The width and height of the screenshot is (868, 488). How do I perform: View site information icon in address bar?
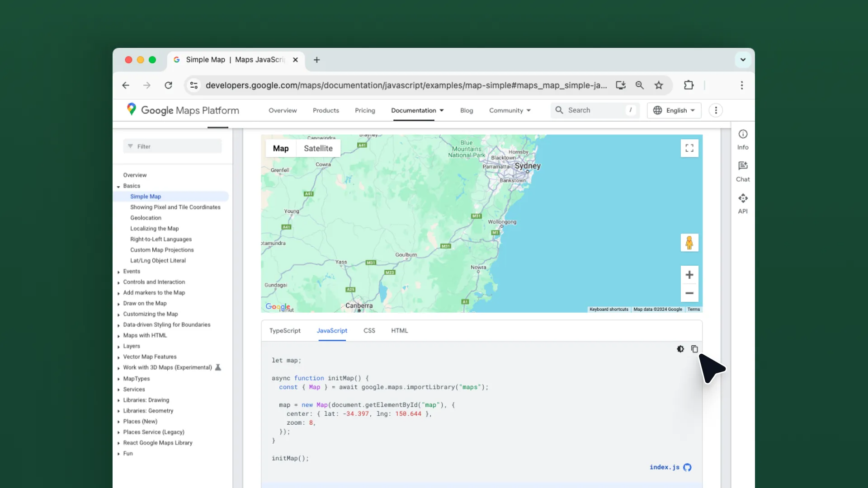click(194, 85)
